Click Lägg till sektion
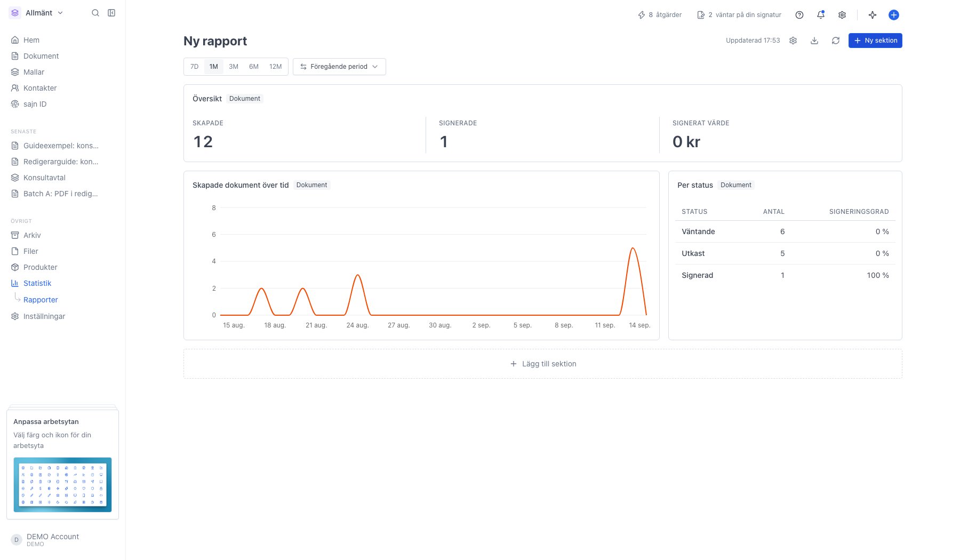 tap(543, 364)
